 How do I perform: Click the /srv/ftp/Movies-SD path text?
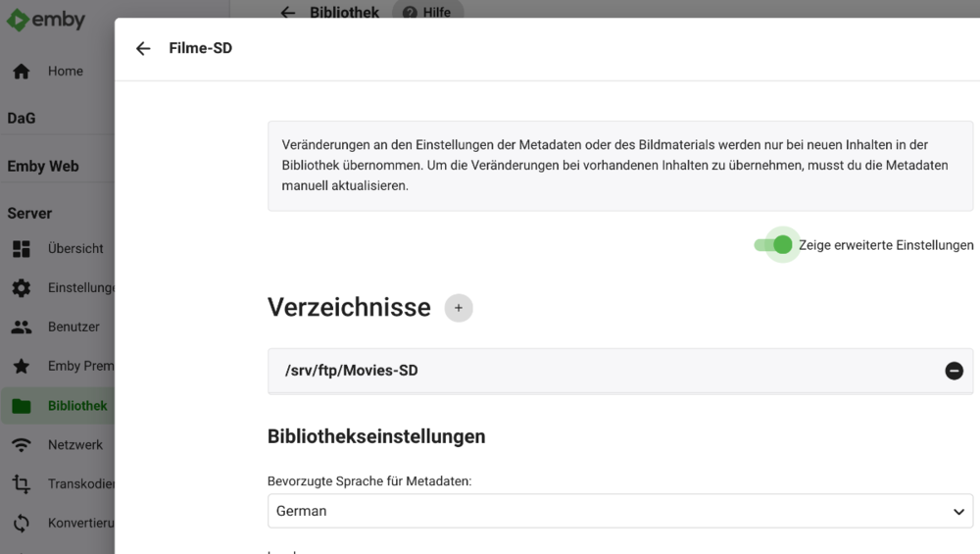click(351, 371)
